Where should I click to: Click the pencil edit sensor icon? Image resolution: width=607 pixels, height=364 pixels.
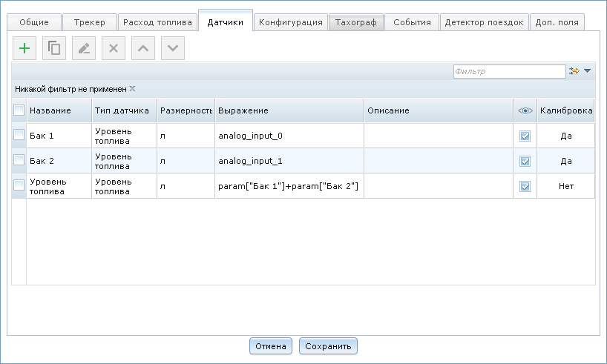pyautogui.click(x=84, y=48)
